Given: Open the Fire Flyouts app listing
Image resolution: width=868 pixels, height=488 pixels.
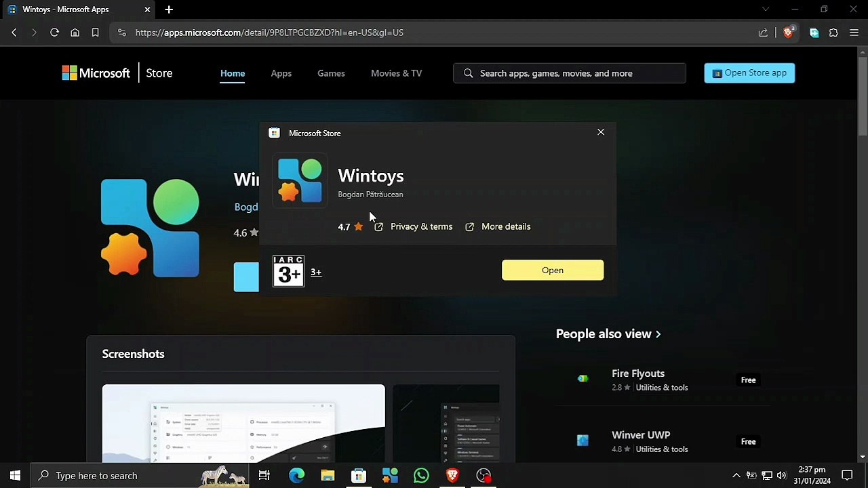Looking at the screenshot, I should coord(638,373).
